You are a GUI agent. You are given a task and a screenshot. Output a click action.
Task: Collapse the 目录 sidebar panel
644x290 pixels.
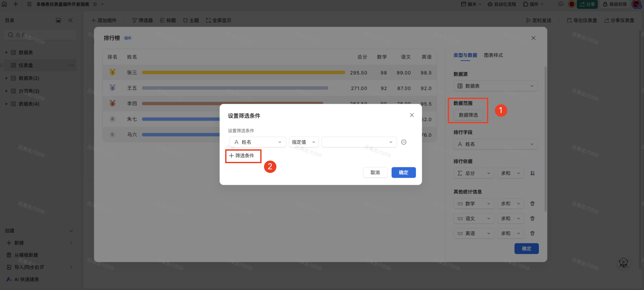(x=70, y=20)
